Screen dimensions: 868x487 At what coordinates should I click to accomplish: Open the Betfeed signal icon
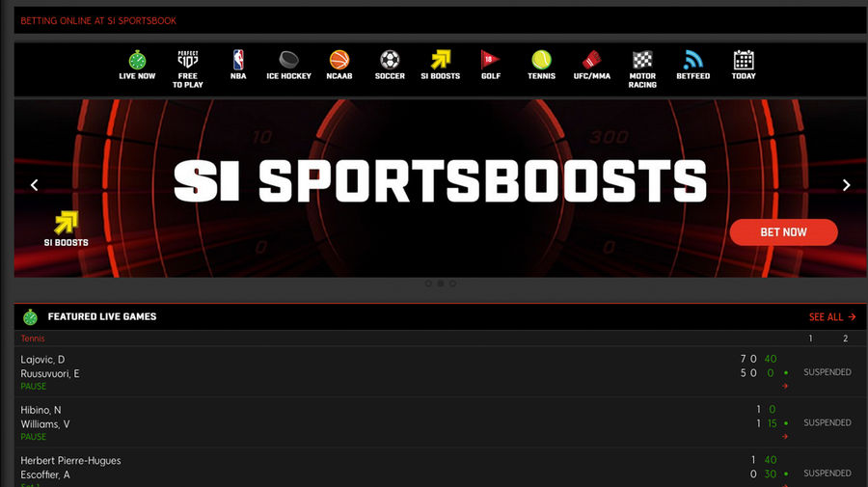tap(693, 59)
